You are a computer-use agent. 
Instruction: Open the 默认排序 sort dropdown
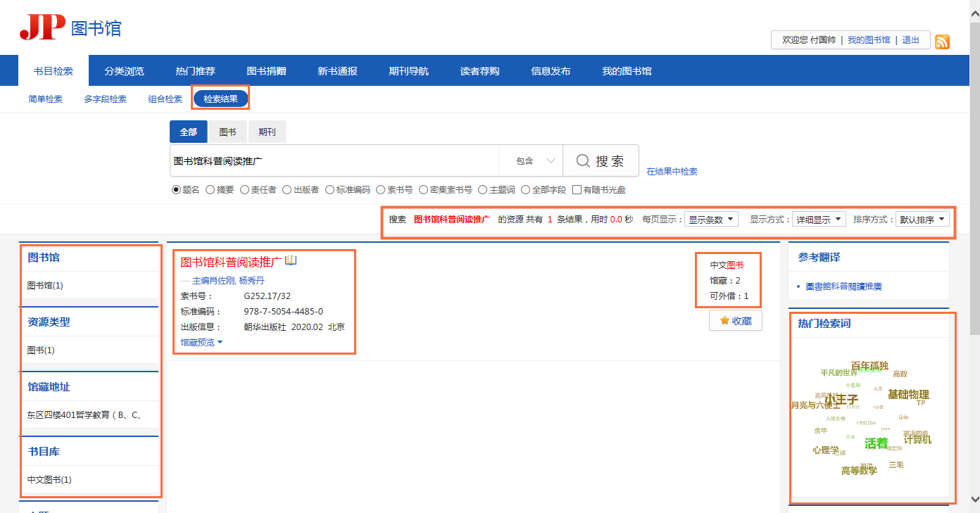tap(922, 220)
